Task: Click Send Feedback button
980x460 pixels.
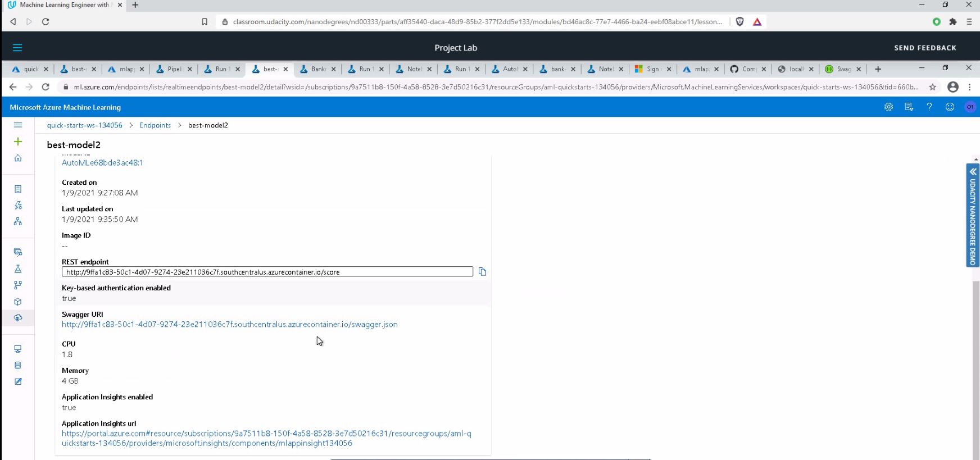Action: (925, 48)
